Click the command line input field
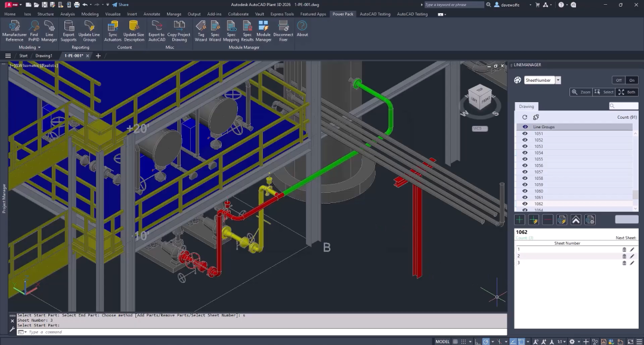The width and height of the screenshot is (644, 345). (263, 332)
